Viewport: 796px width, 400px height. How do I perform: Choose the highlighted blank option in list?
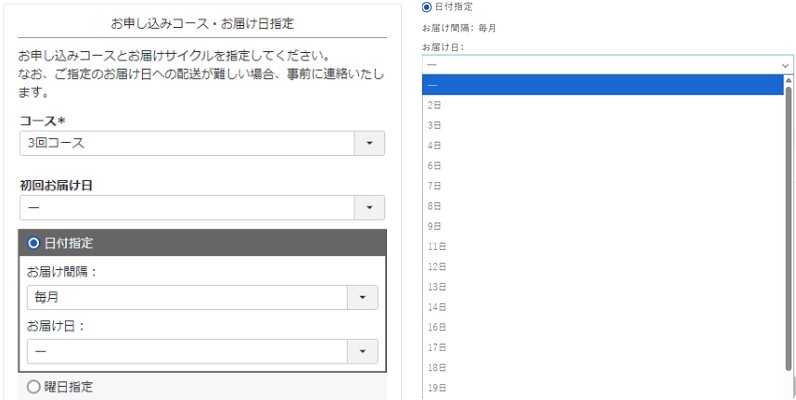coord(602,85)
